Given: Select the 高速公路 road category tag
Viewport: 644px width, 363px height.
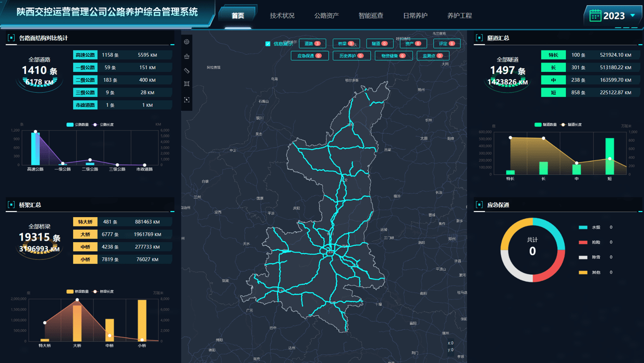Looking at the screenshot, I should pos(85,55).
